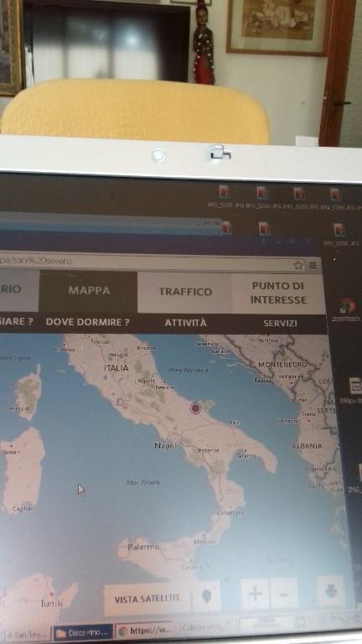
Task: Open the 'A San Sev...' taskbar item
Action: pyautogui.click(x=24, y=634)
